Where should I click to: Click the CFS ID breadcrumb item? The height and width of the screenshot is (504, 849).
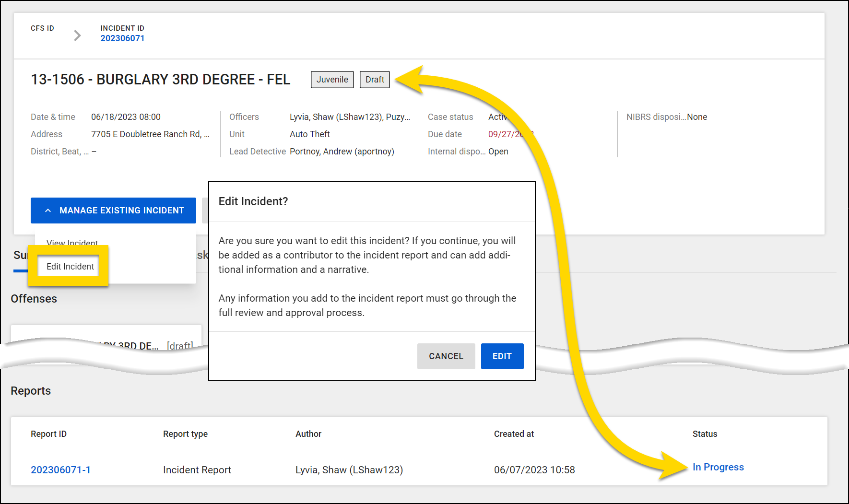pos(42,28)
